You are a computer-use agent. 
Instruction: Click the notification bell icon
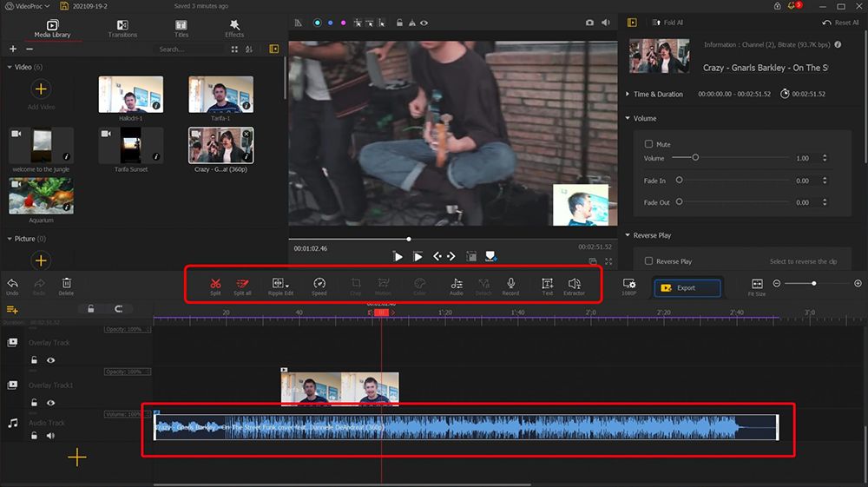pos(792,6)
